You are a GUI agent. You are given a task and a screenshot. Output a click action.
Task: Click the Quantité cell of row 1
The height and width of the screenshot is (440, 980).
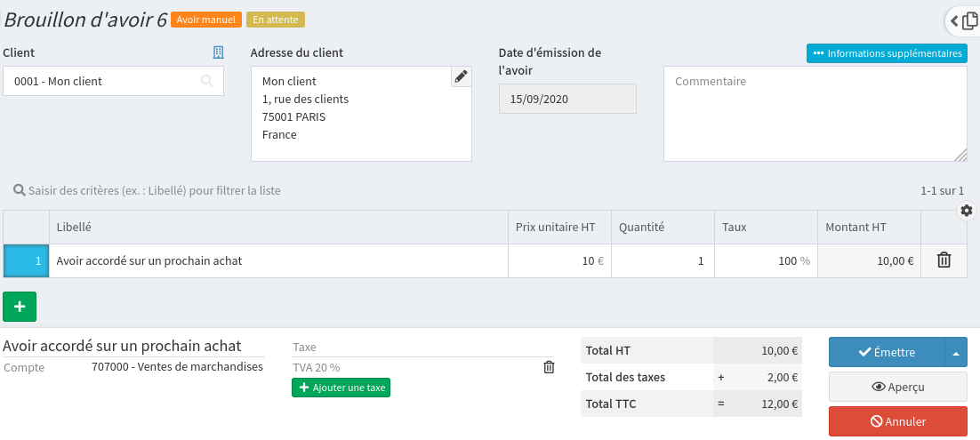[663, 261]
